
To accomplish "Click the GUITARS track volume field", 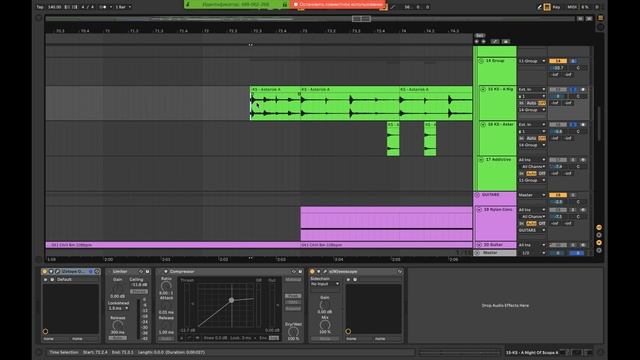I will point(558,202).
